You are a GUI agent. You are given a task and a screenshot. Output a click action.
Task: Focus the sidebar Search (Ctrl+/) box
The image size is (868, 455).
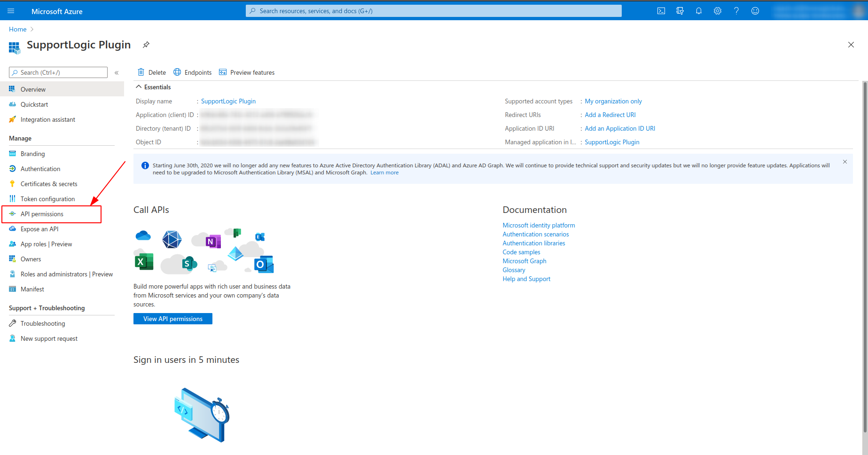click(x=58, y=72)
